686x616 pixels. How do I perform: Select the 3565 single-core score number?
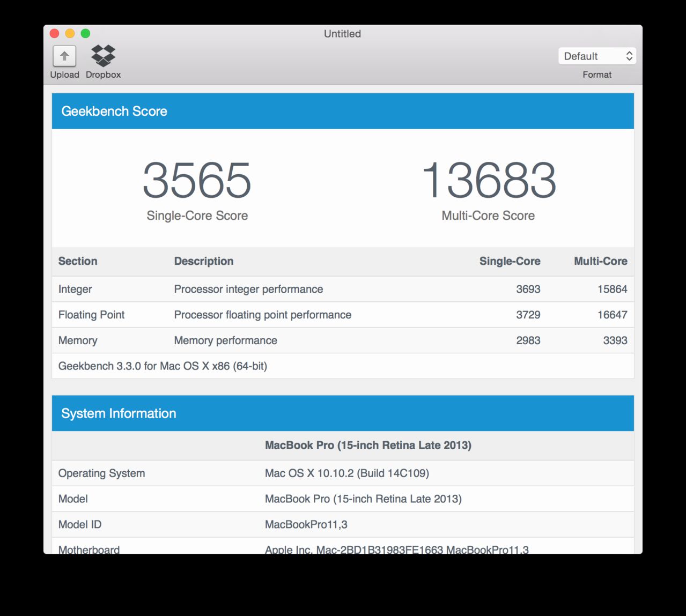coord(197,180)
